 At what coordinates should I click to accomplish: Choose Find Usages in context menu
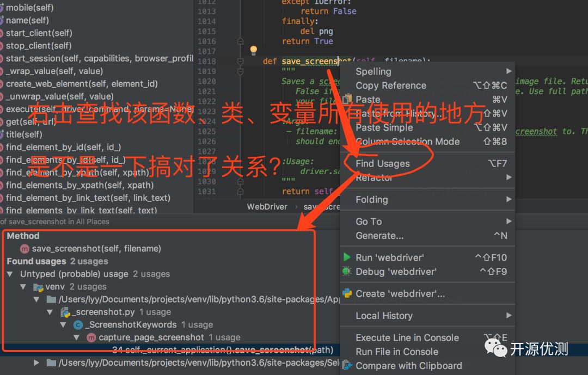coord(427,163)
